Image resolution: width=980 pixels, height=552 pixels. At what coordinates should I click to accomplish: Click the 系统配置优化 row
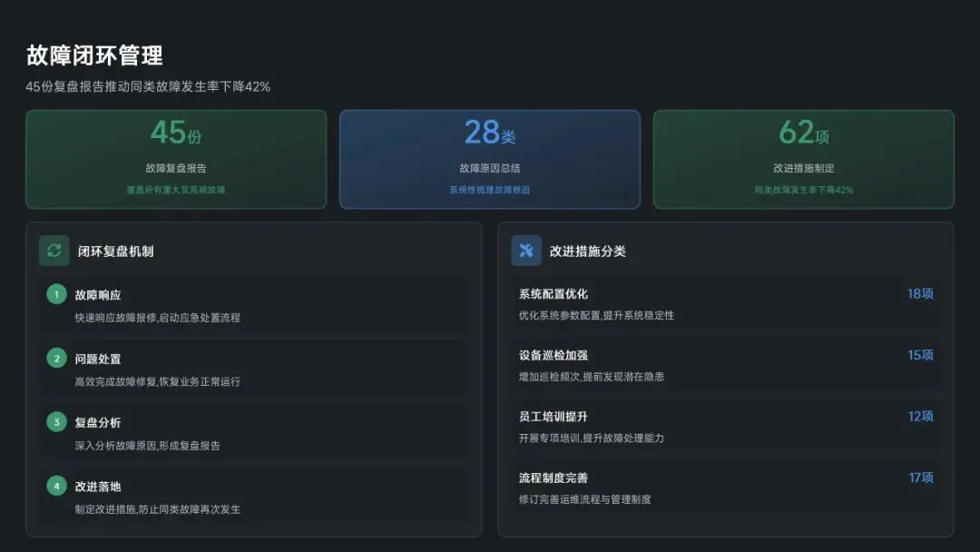point(726,304)
